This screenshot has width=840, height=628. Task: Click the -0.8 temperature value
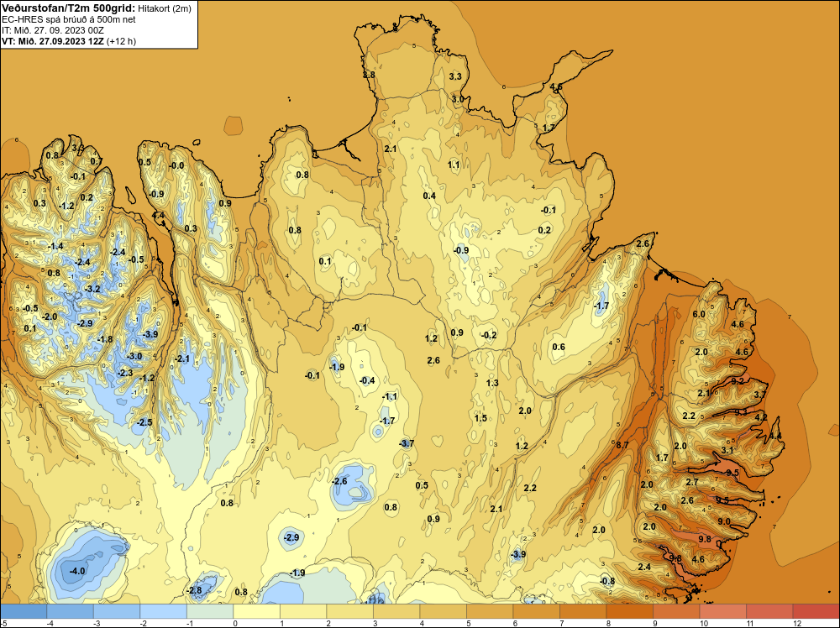click(607, 581)
